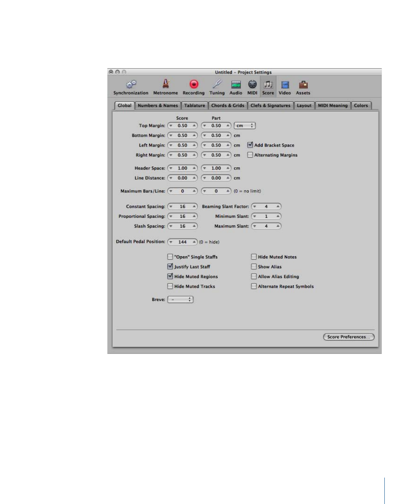Decrease Maximum Bars/Line Part value
This screenshot has height=504, width=420.
(205, 191)
